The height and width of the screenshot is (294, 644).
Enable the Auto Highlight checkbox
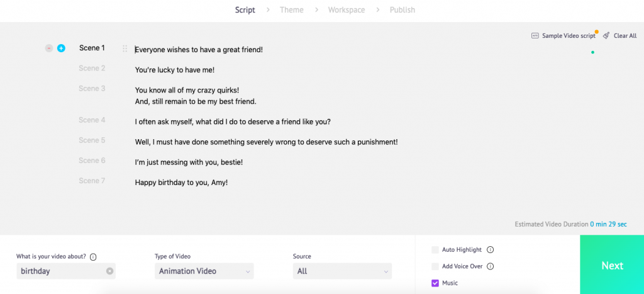coord(435,249)
